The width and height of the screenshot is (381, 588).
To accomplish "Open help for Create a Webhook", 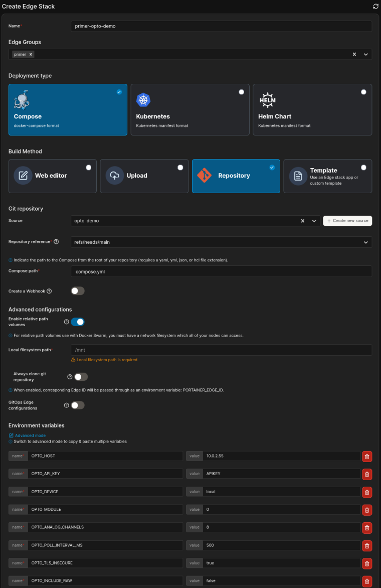I will [x=49, y=291].
